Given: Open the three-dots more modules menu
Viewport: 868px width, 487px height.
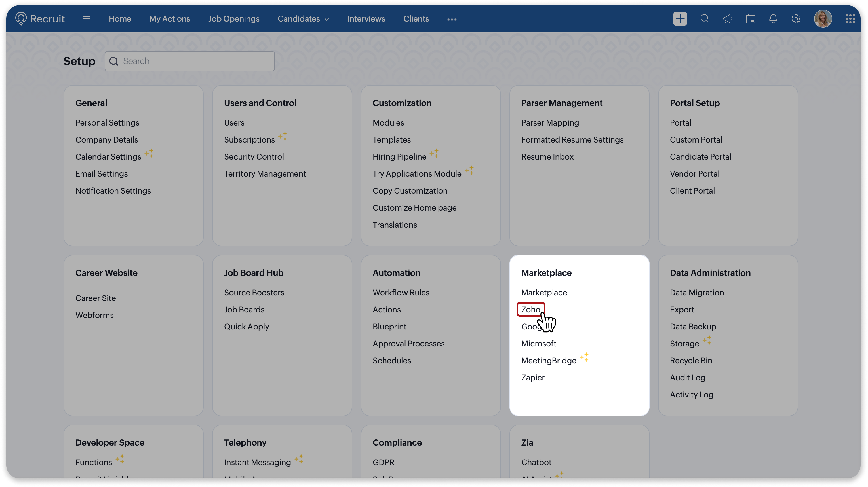Looking at the screenshot, I should (452, 19).
